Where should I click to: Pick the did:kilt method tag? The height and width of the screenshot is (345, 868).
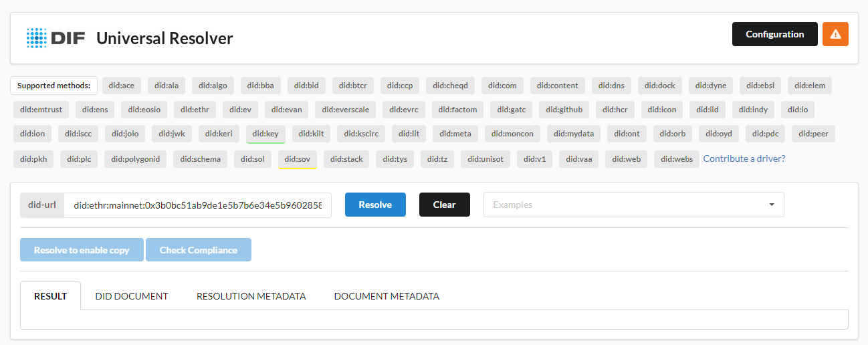tap(311, 134)
